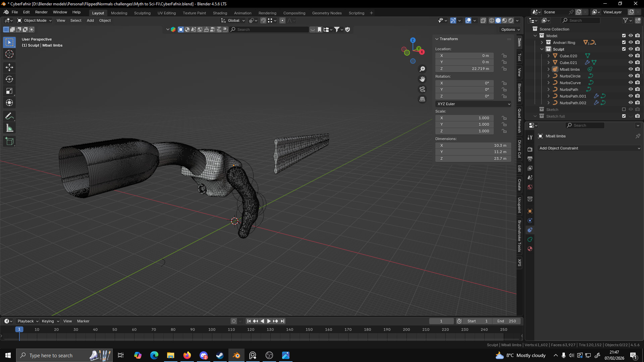
Task: Select the Annotate tool
Action: [9, 116]
